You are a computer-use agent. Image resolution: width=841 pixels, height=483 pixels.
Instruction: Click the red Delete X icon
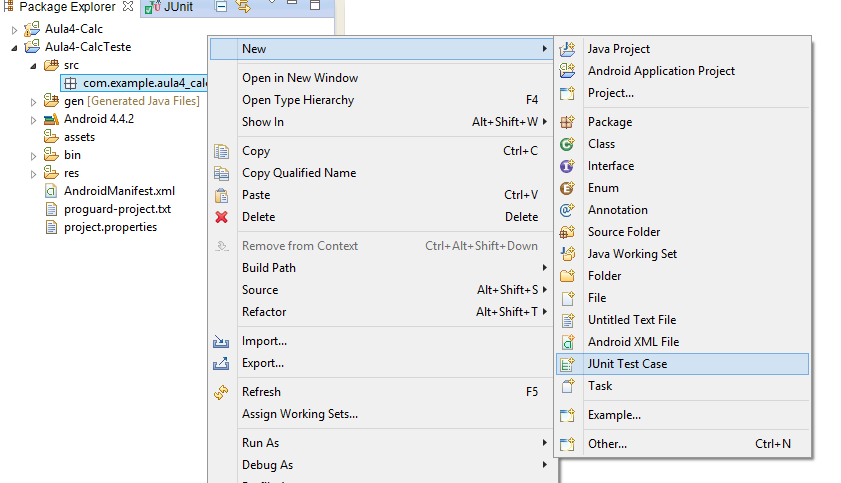coord(222,217)
